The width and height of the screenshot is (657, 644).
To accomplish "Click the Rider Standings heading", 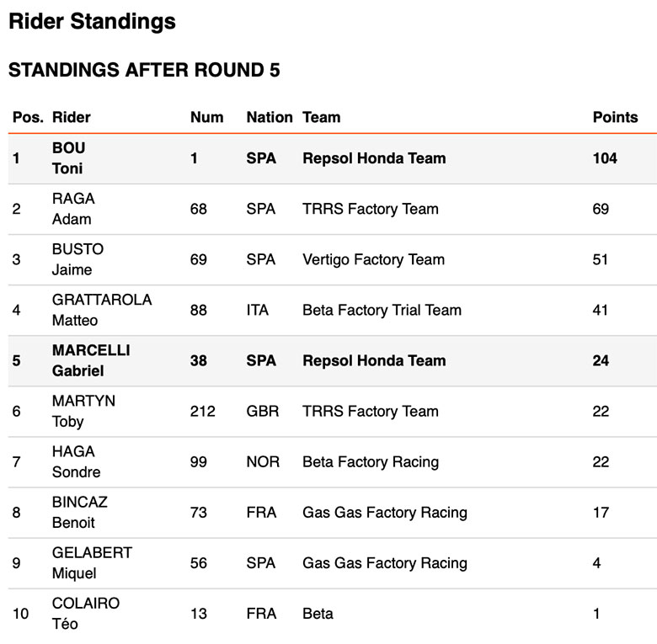I will click(x=92, y=22).
